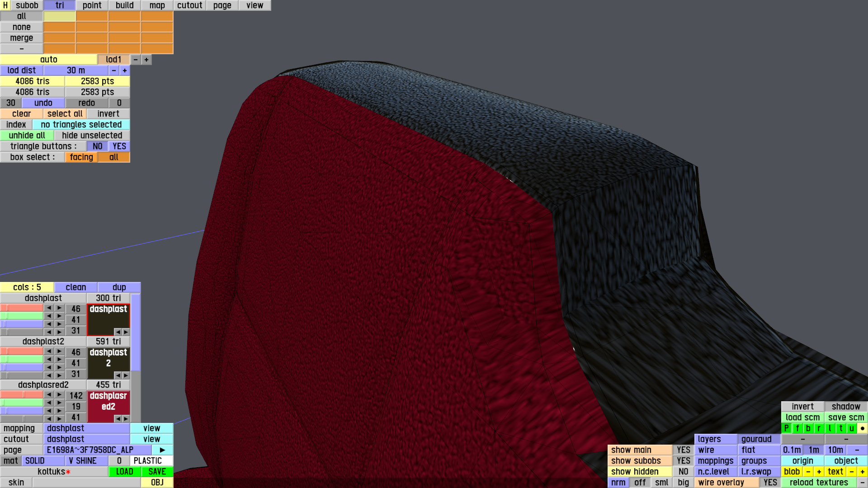Open the build tab
Image resolution: width=868 pixels, height=488 pixels.
[124, 5]
